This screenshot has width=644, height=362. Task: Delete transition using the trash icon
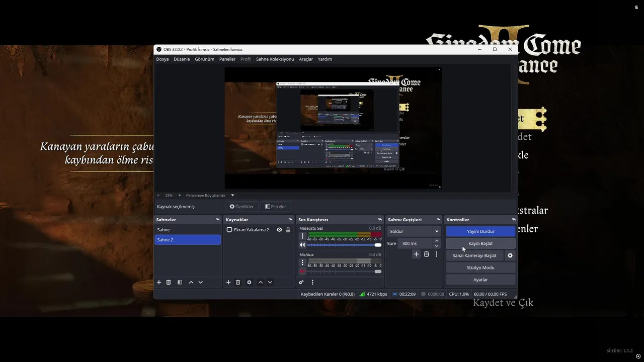point(426,254)
